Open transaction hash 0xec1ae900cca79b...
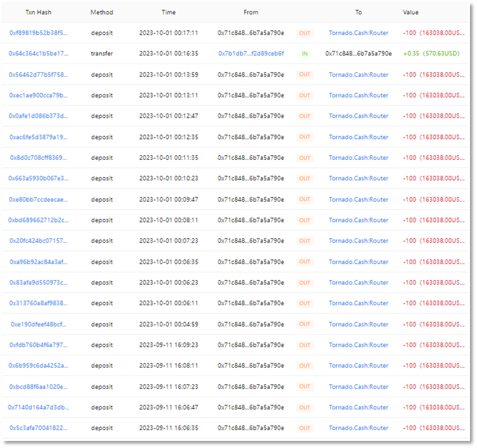 (x=38, y=95)
